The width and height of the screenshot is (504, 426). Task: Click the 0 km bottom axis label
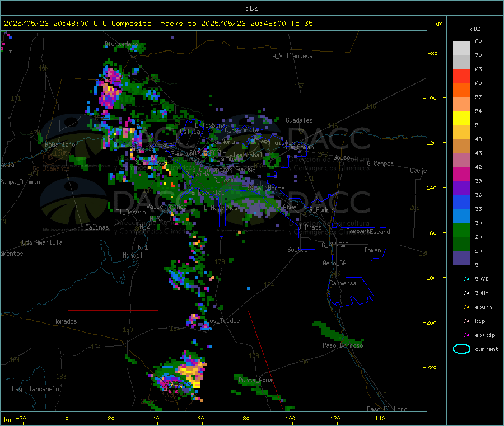pos(67,418)
